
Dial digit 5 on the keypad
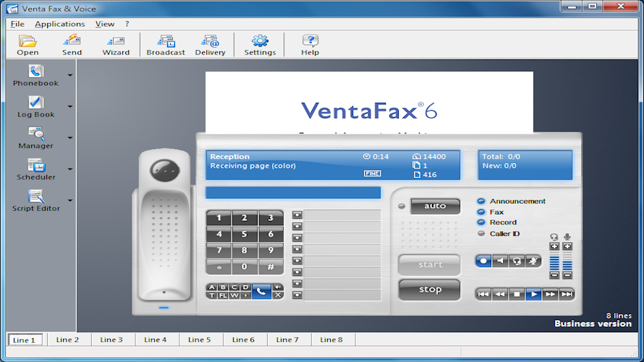245,234
